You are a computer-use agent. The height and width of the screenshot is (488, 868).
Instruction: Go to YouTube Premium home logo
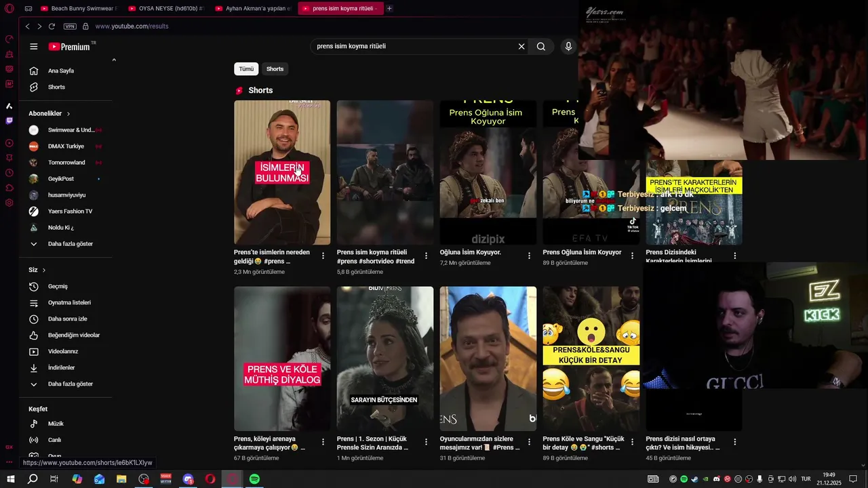tap(70, 47)
